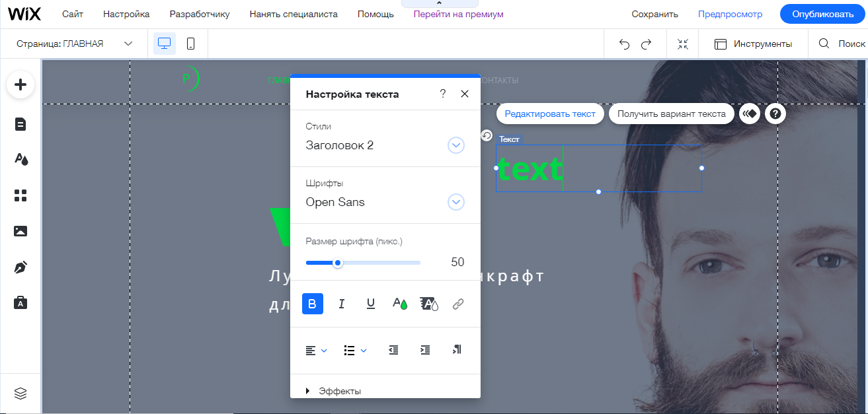Screen dimensions: 868x414
Task: Open the Разработчику menu
Action: pyautogui.click(x=200, y=14)
